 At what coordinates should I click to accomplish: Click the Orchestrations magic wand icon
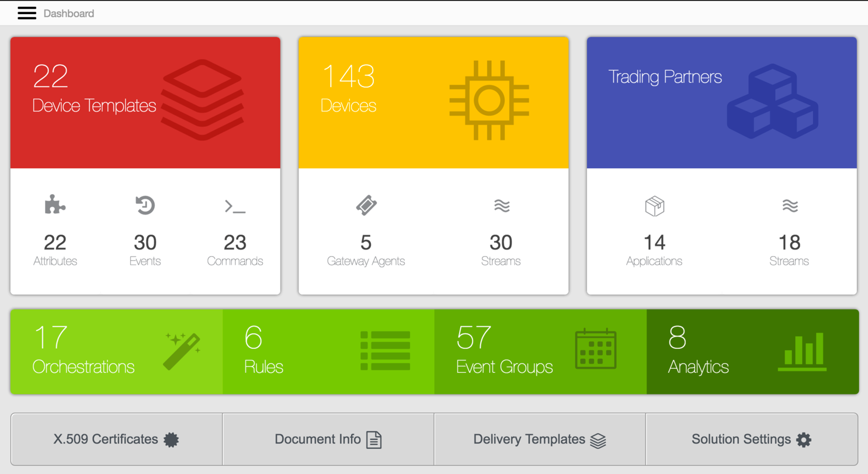(x=182, y=351)
